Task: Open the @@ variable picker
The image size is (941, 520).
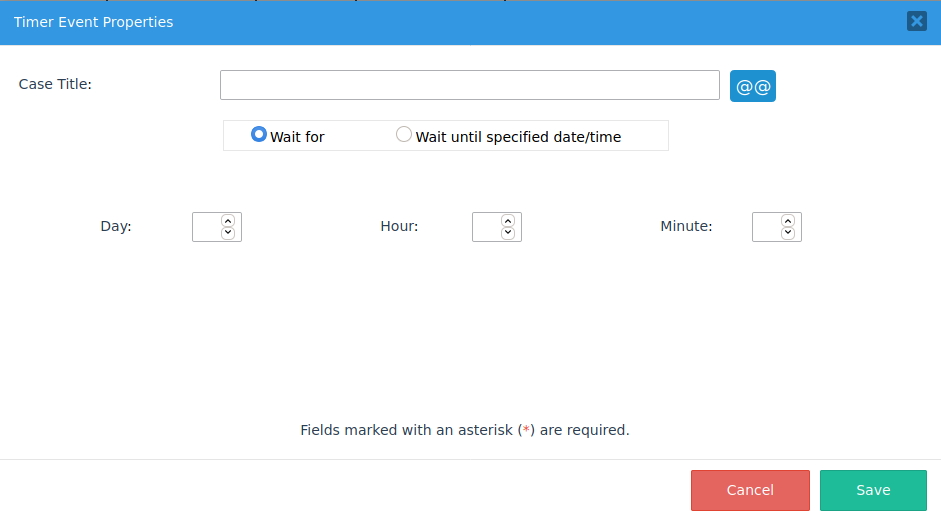Action: [752, 86]
